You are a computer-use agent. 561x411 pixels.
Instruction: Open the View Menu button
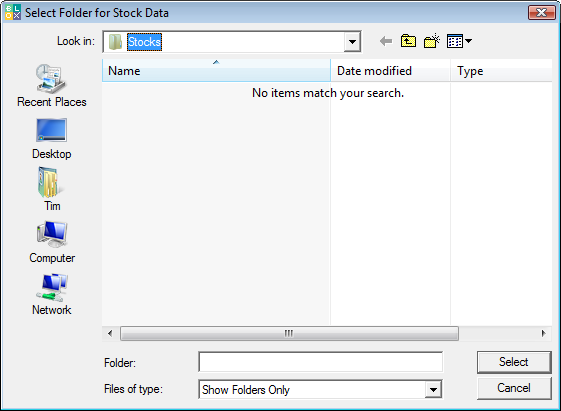point(459,41)
